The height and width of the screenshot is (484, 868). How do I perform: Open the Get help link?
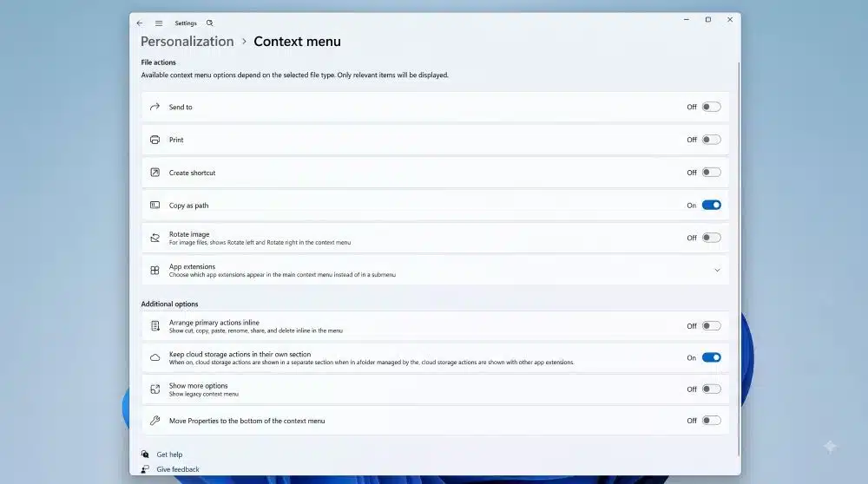click(169, 455)
